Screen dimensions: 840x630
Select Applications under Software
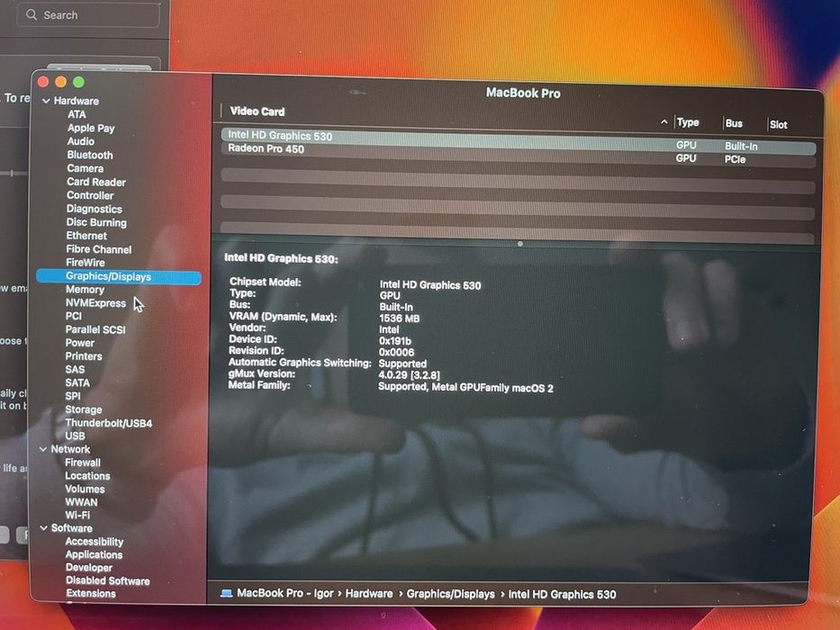tap(94, 554)
